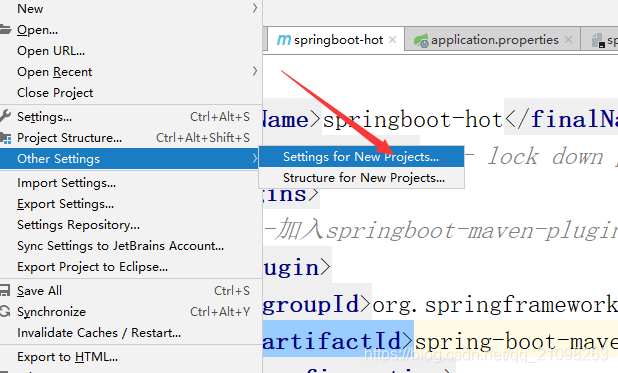618x373 pixels.
Task: Open the New submenu
Action: (130, 9)
